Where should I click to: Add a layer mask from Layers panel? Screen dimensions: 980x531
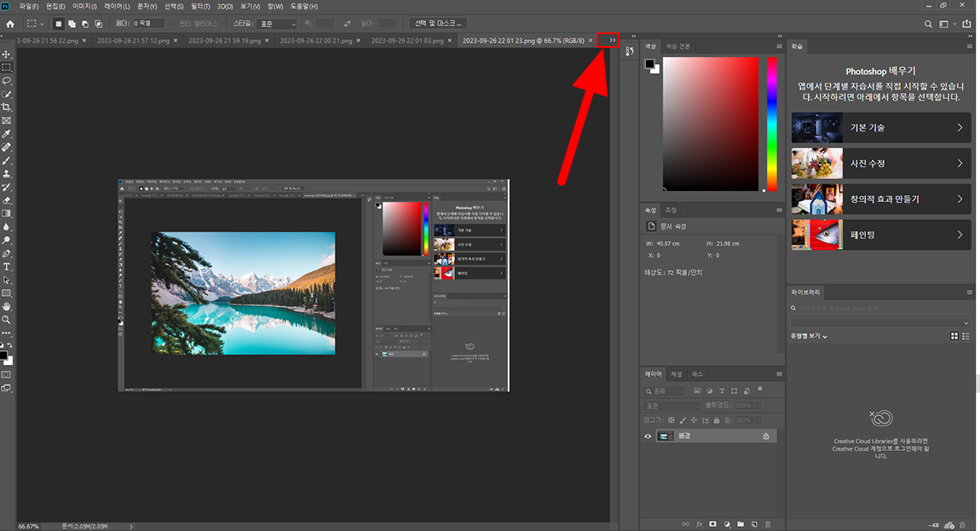[712, 524]
